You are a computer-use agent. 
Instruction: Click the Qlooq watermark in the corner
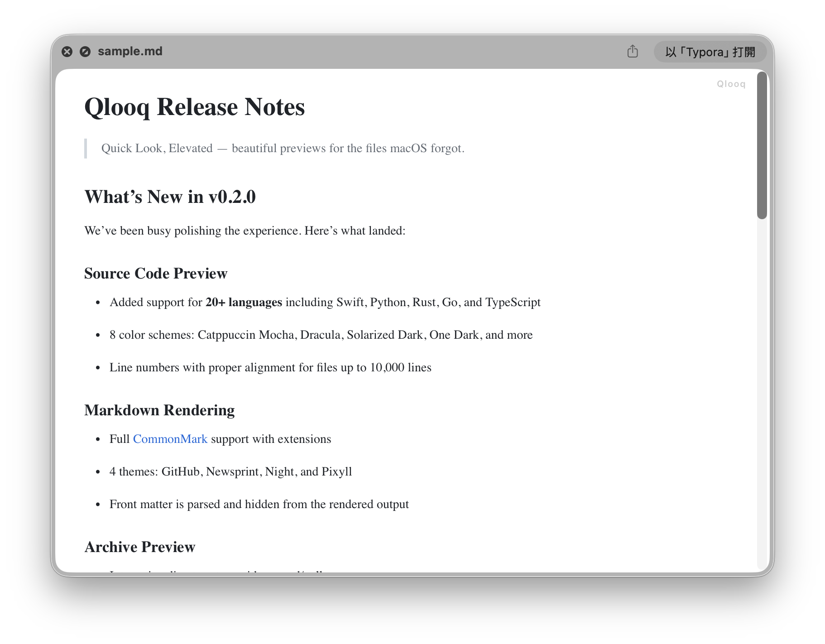pos(730,83)
